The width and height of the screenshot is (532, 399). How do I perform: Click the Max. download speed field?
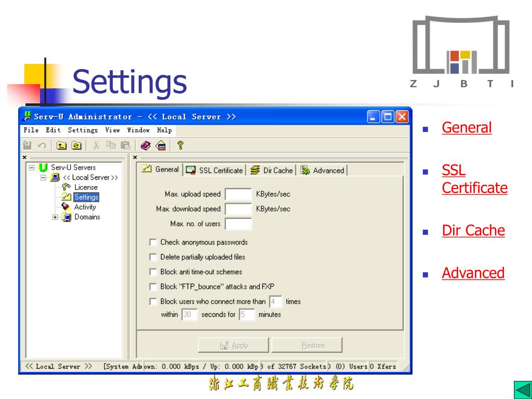(x=238, y=209)
